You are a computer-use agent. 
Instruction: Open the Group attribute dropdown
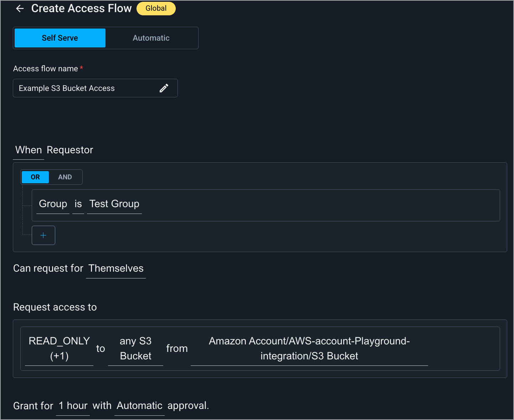[x=53, y=204]
